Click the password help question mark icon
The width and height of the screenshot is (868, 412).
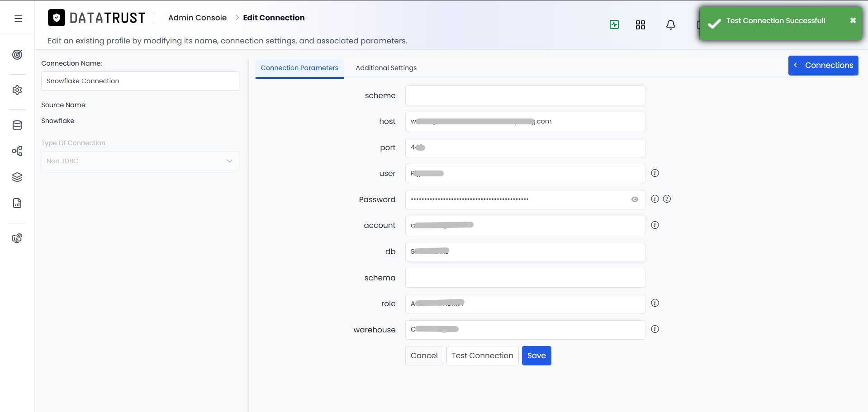pos(667,199)
